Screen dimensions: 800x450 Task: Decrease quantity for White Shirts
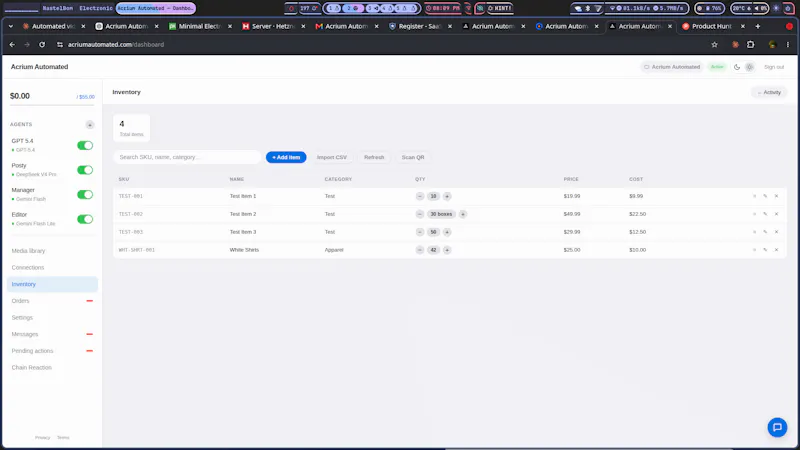[x=420, y=250]
